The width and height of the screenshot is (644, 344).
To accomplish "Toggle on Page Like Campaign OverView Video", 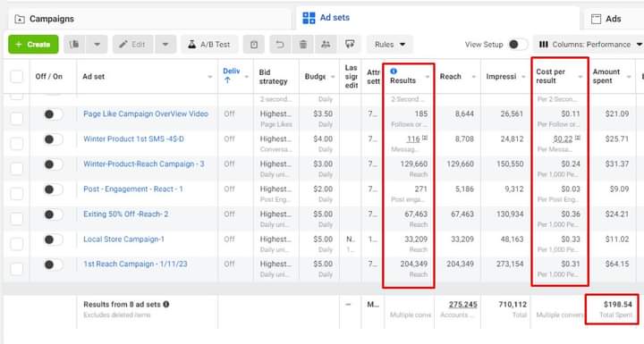I will click(x=53, y=114).
